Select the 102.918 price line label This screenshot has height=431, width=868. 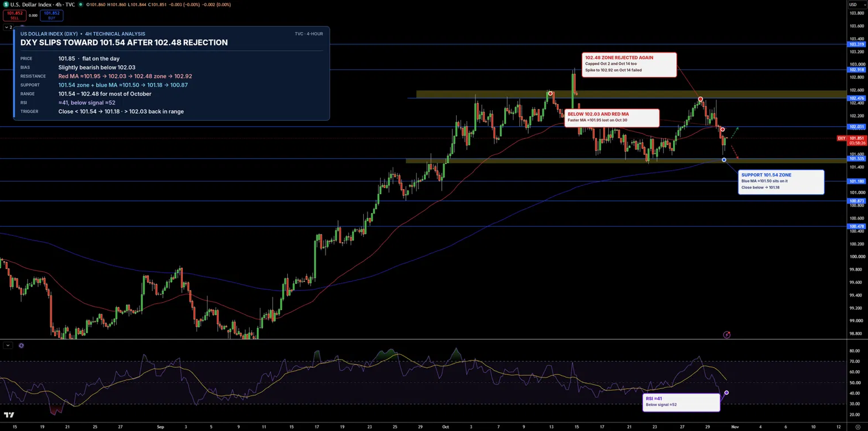(x=856, y=70)
